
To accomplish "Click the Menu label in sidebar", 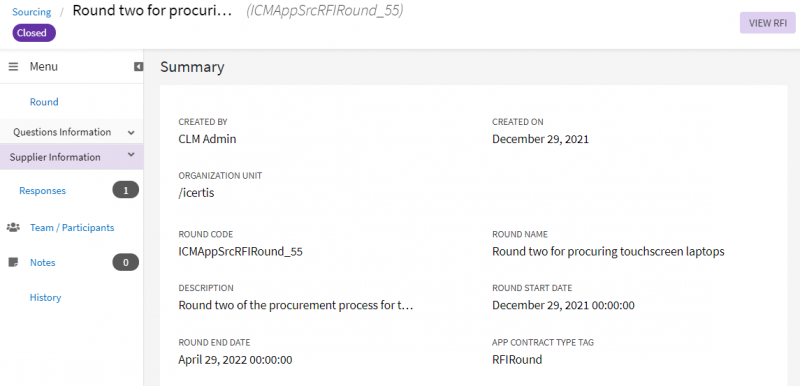I will [43, 67].
